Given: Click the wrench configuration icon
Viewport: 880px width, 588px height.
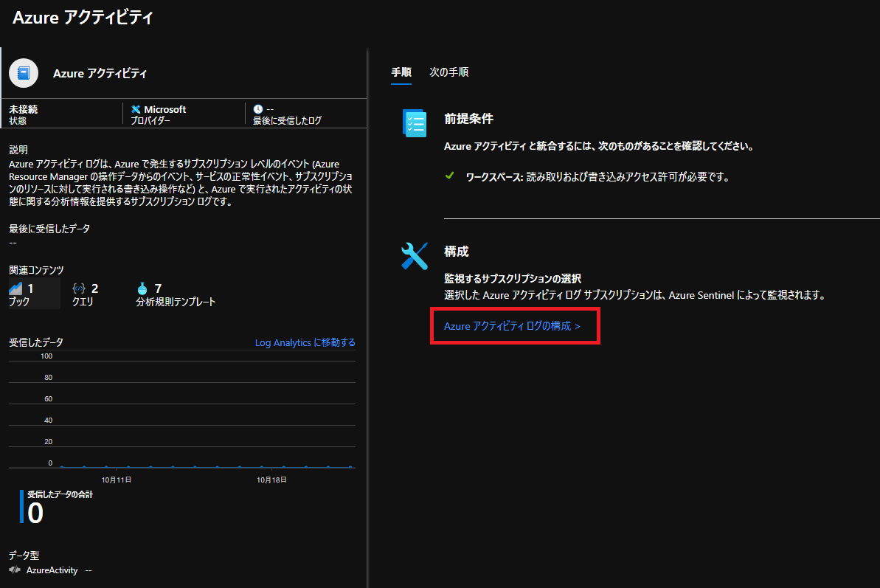Looking at the screenshot, I should [415, 256].
